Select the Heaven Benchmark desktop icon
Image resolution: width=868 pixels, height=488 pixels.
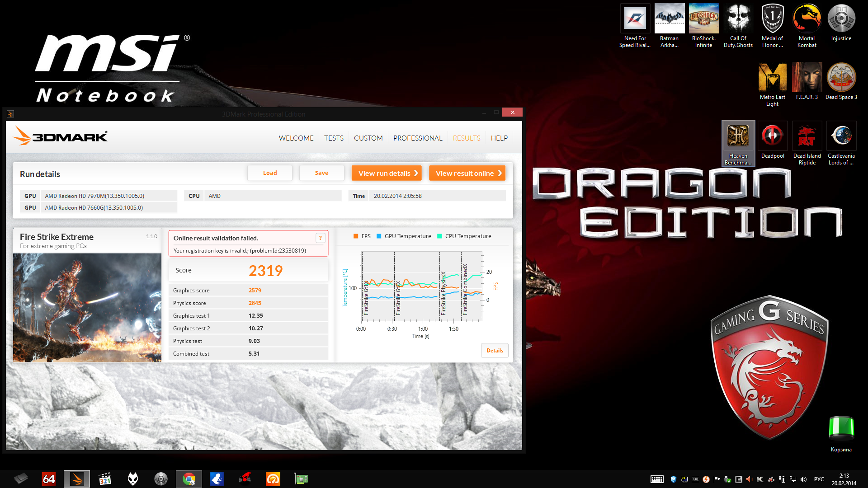pyautogui.click(x=738, y=143)
